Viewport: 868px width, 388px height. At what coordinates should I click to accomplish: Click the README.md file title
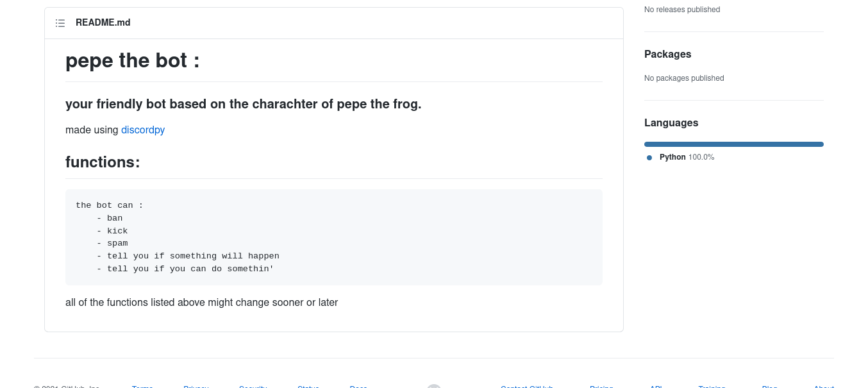pos(103,22)
